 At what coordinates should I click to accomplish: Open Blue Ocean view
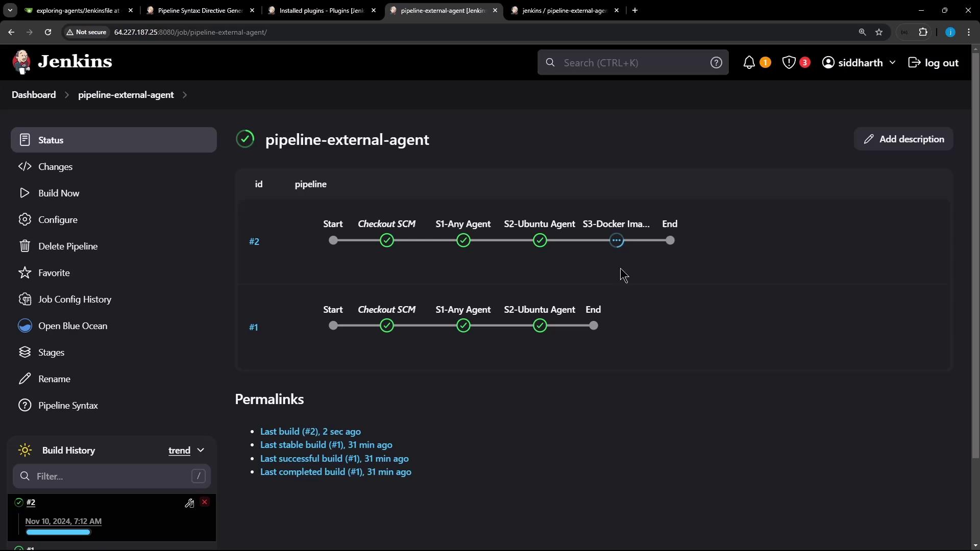point(72,326)
